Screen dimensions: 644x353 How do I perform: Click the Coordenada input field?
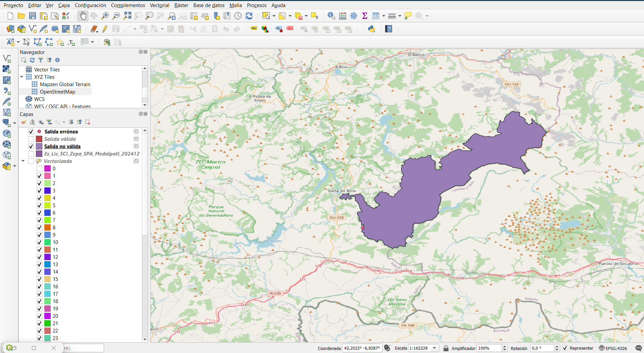(x=362, y=348)
